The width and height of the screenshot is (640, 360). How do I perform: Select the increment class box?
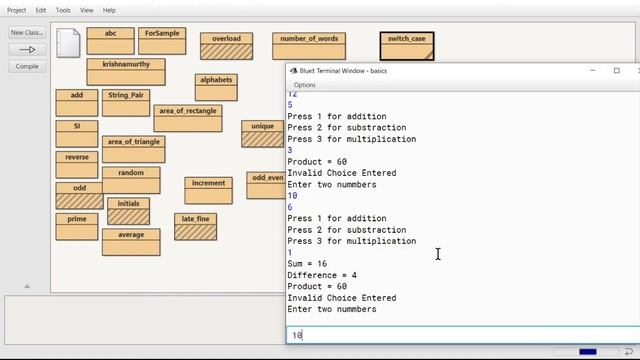tap(208, 191)
